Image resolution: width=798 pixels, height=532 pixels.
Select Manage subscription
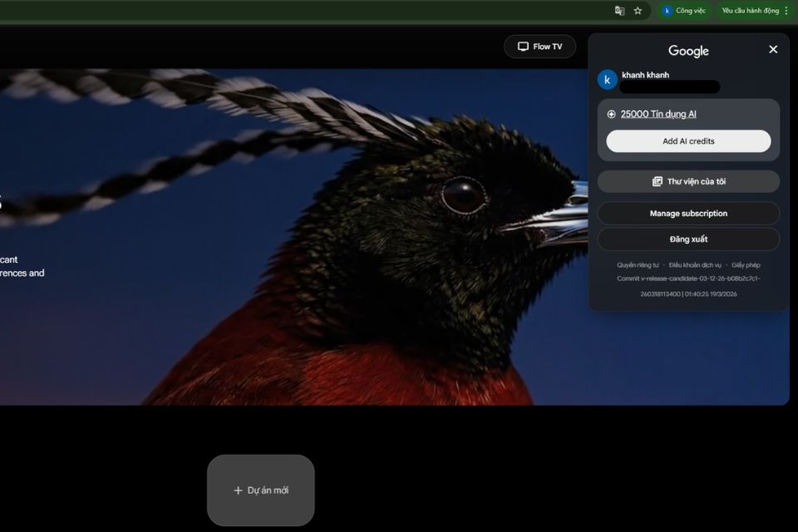tap(688, 214)
